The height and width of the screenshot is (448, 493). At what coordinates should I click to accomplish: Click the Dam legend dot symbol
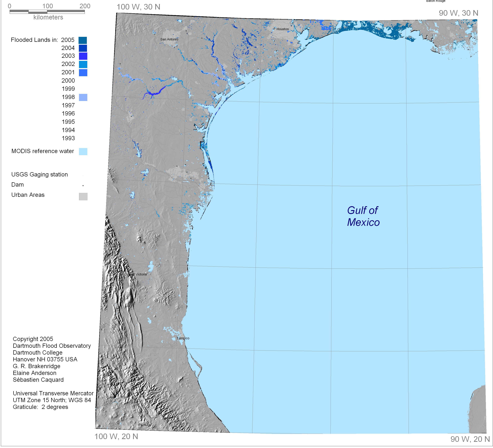83,186
